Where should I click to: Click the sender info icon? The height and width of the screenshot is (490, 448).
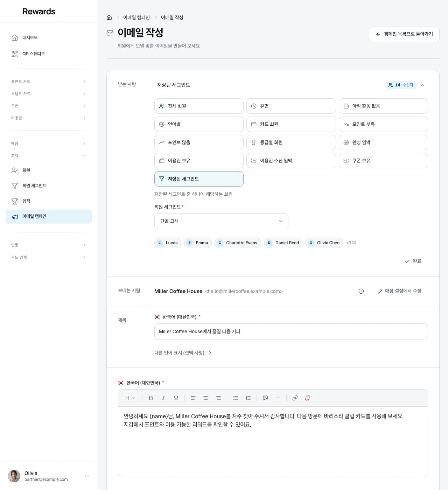(x=361, y=291)
